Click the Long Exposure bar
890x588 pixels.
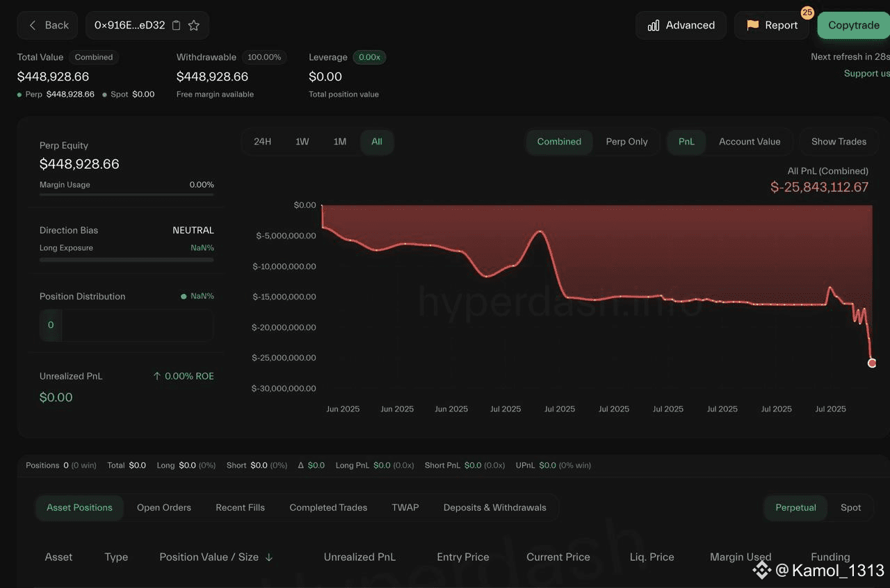coord(127,260)
